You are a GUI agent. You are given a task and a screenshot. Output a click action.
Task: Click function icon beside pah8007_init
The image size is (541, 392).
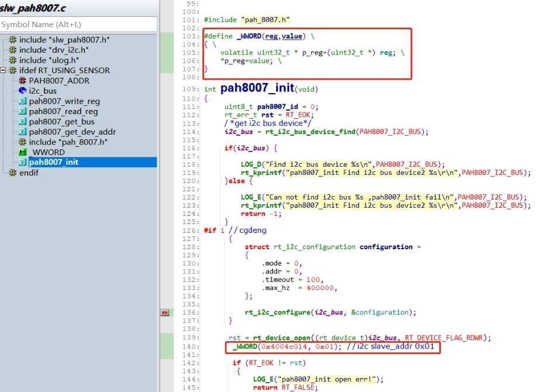tap(22, 162)
